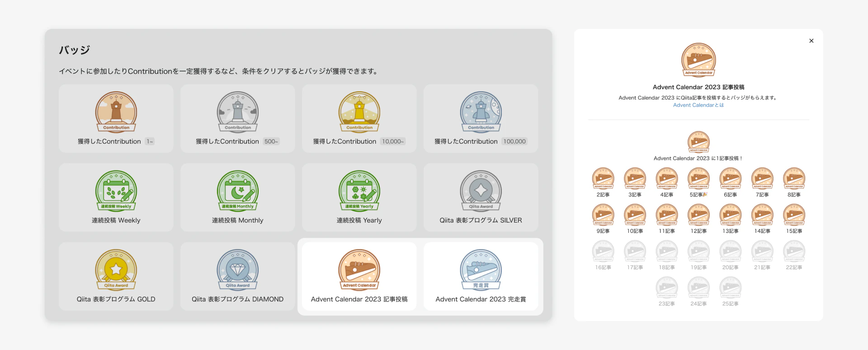Image resolution: width=868 pixels, height=350 pixels.
Task: Click the 10,000~ count tag
Action: 392,142
